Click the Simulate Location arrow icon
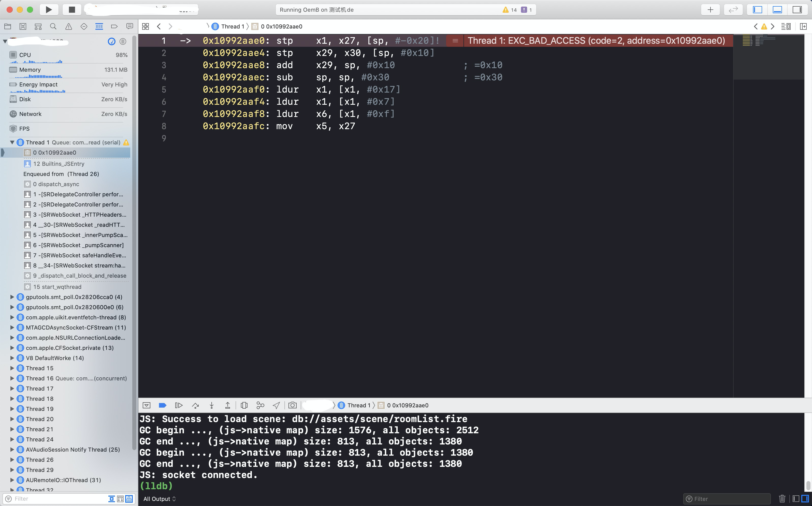Image resolution: width=812 pixels, height=506 pixels. point(276,405)
